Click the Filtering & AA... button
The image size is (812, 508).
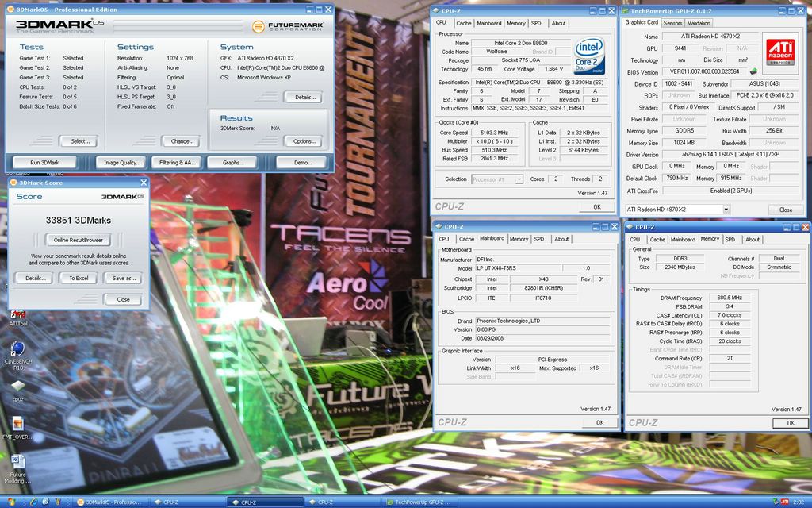pos(177,163)
